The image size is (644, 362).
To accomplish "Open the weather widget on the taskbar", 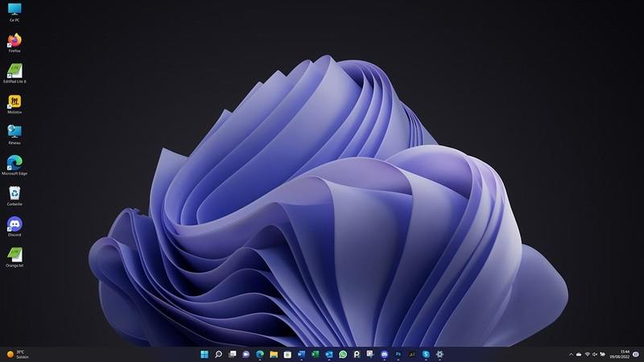I will (x=18, y=354).
